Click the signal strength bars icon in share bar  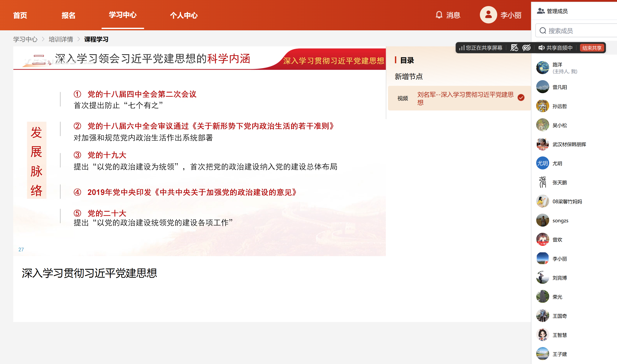pos(462,48)
